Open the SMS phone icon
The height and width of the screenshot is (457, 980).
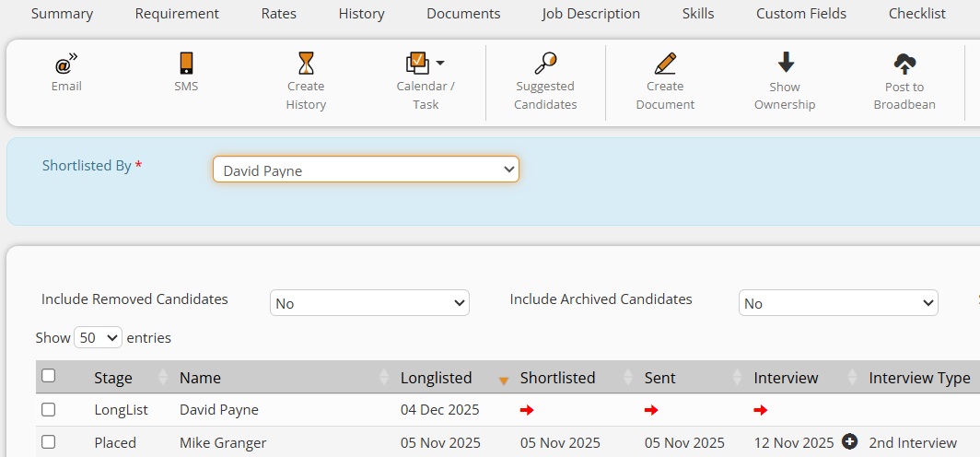coord(186,64)
